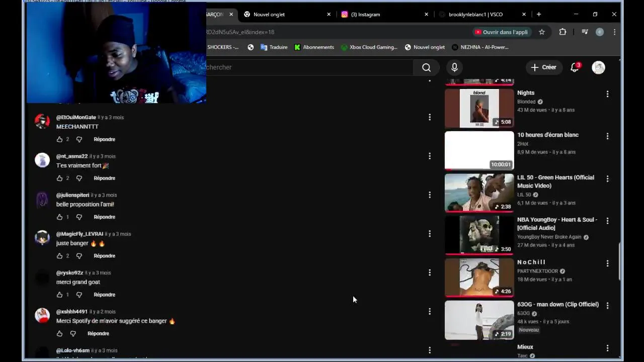Open the account avatar menu
The height and width of the screenshot is (362, 644).
pos(598,67)
